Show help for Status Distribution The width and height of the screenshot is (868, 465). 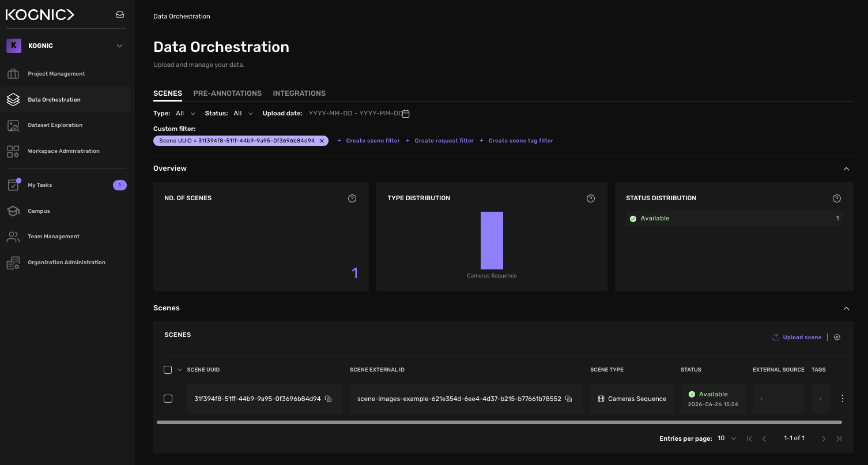tap(837, 198)
